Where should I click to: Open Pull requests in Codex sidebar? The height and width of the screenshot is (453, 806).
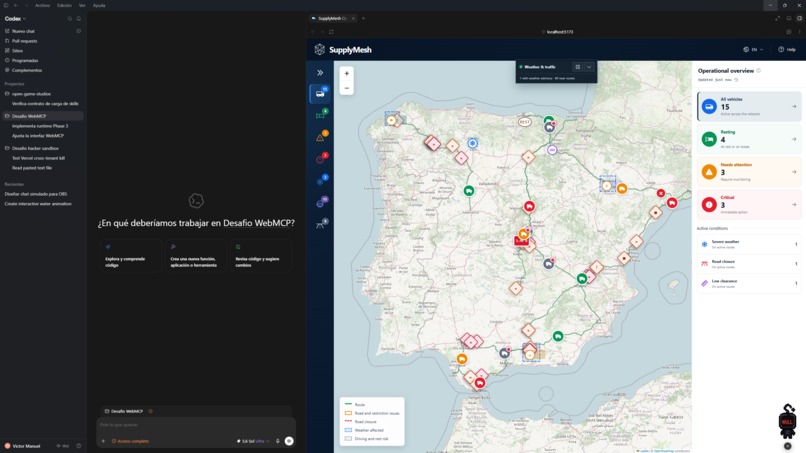[x=43, y=41]
